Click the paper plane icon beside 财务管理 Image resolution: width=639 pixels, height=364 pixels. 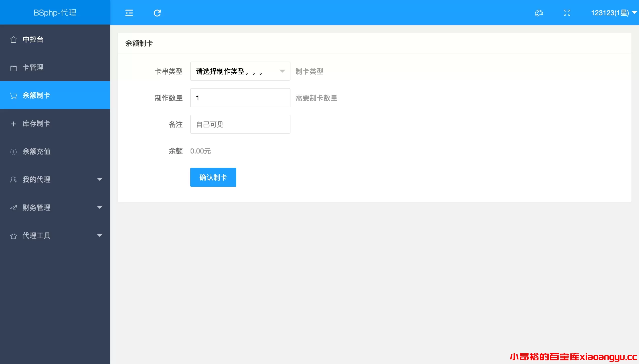pyautogui.click(x=14, y=207)
